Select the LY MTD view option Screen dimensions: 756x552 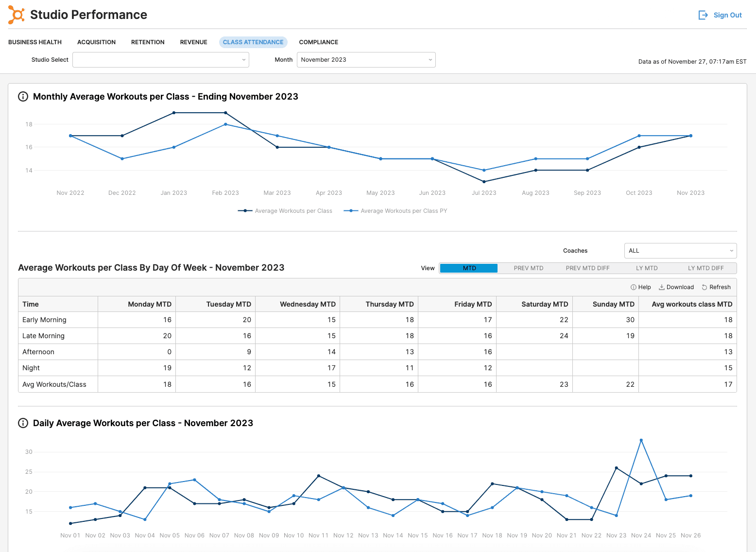647,268
